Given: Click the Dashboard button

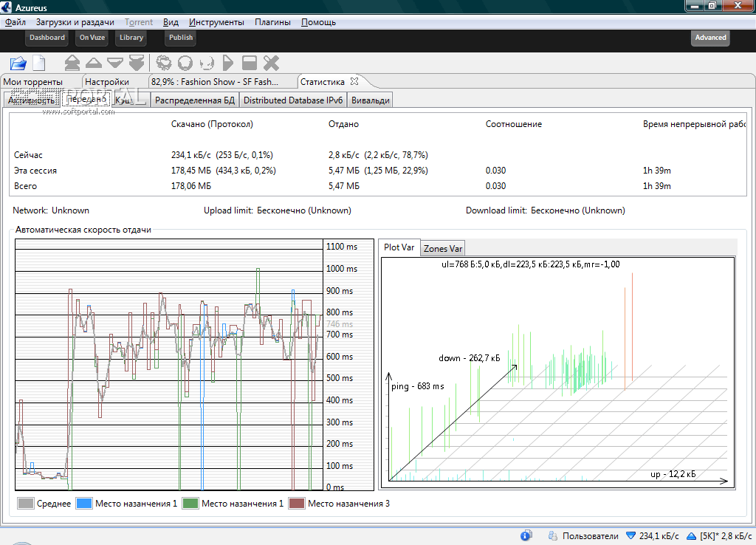Looking at the screenshot, I should coord(47,38).
